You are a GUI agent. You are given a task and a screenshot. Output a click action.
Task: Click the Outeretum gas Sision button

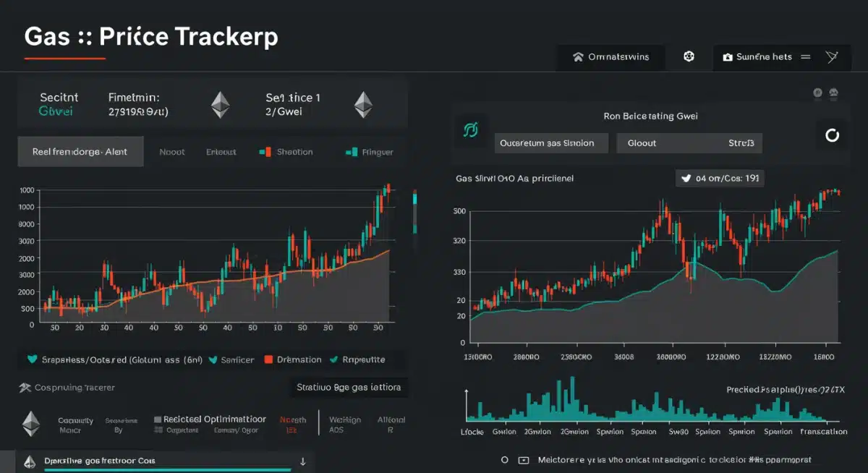[x=550, y=142]
